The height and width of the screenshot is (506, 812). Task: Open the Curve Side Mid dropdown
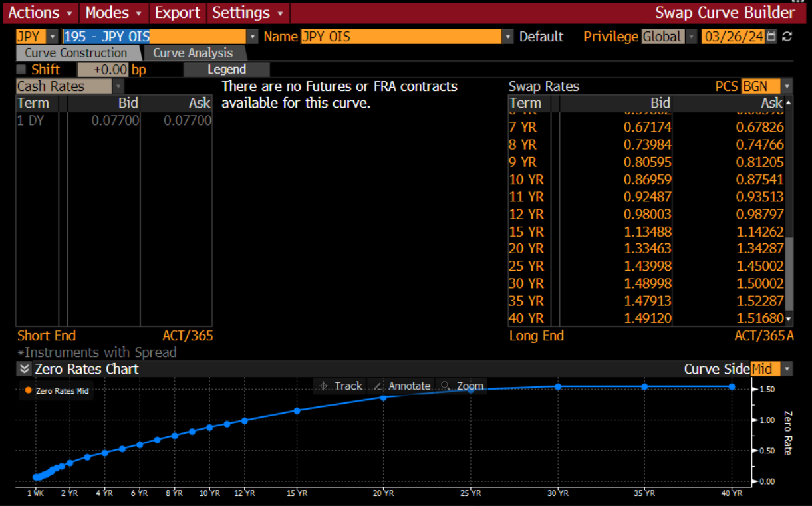click(x=787, y=369)
